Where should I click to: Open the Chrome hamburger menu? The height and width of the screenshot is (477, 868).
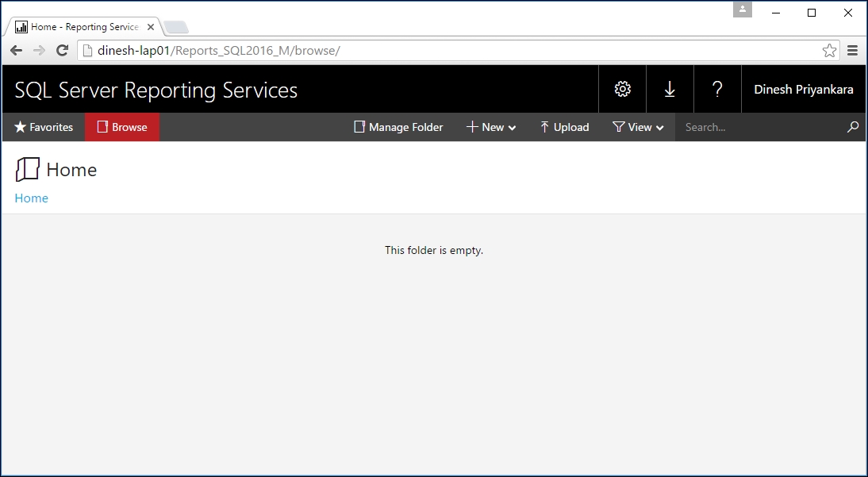click(x=852, y=51)
